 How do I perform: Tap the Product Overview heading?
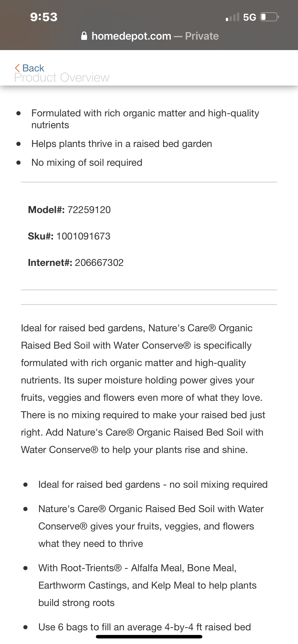[x=62, y=77]
